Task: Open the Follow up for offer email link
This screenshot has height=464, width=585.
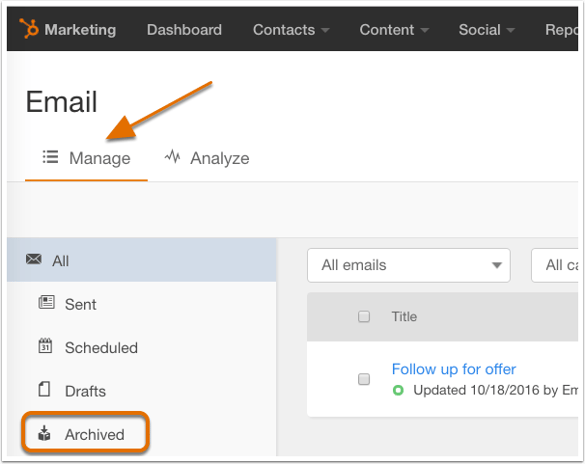Action: coord(454,369)
